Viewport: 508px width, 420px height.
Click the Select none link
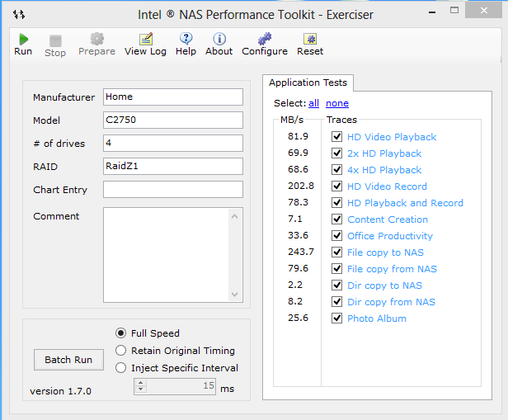pos(337,103)
